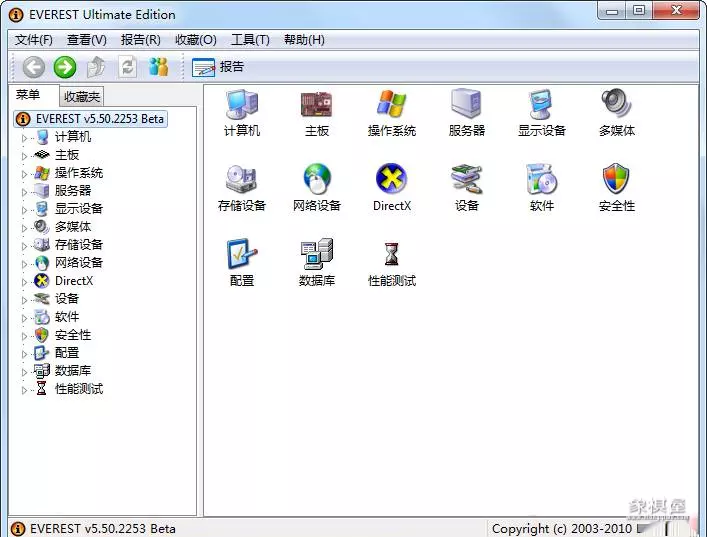The height and width of the screenshot is (537, 707).
Task: Close the EVEREST window
Action: (676, 11)
